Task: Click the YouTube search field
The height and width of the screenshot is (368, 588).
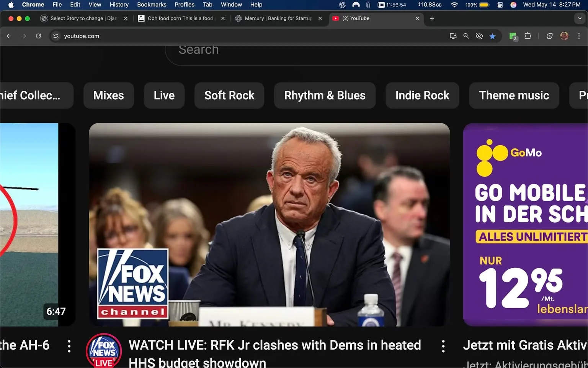Action: coord(268,50)
